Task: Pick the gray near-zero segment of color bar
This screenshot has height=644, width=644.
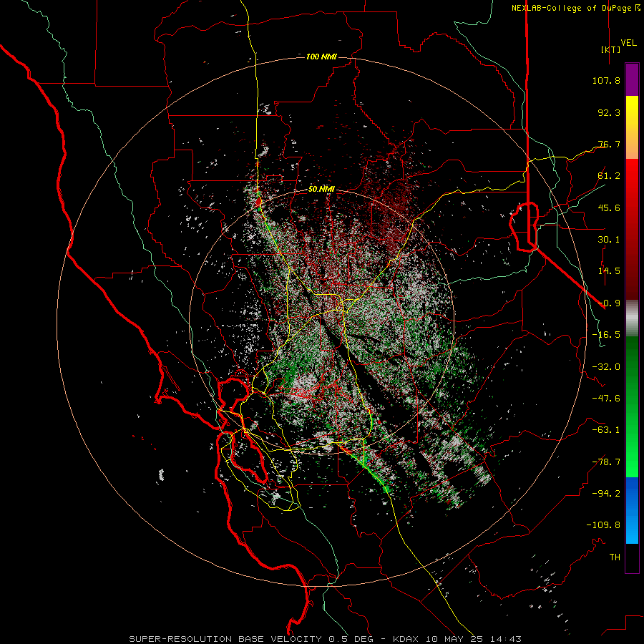Action: [632, 318]
